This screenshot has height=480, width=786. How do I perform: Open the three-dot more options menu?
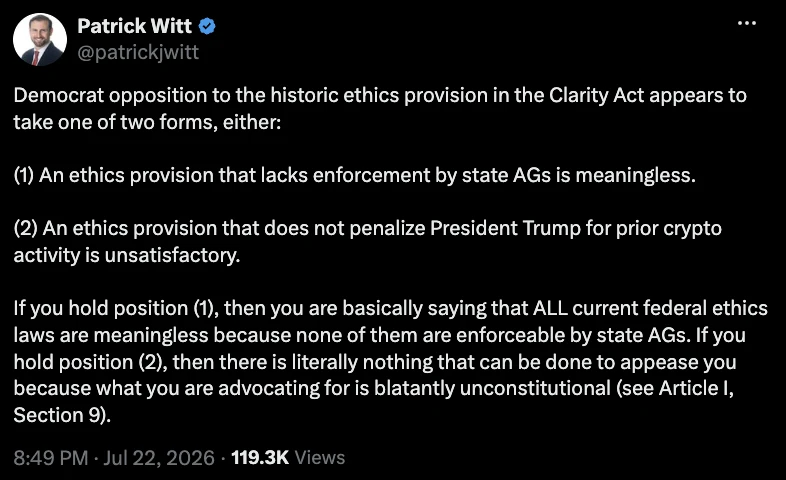746,23
